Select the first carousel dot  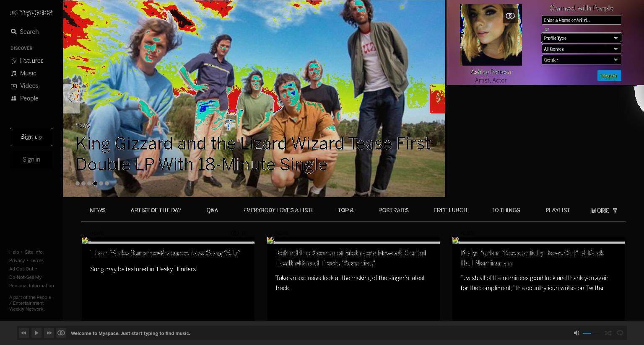(78, 183)
